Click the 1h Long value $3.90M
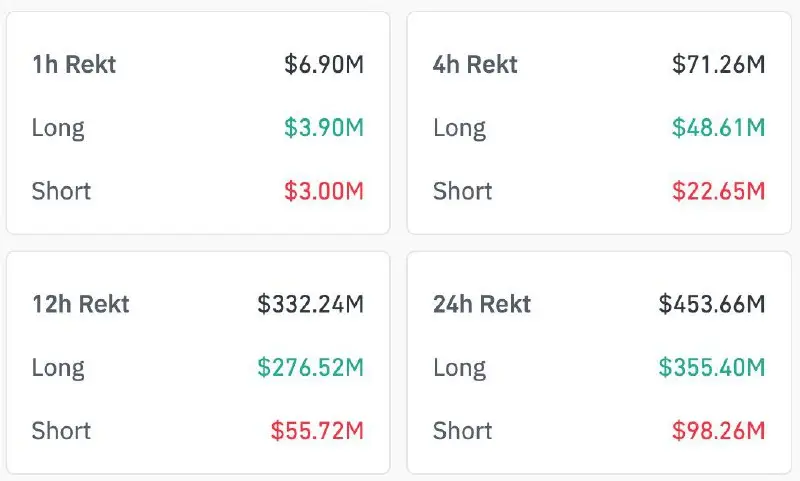Viewport: 800px width, 481px height. [324, 128]
